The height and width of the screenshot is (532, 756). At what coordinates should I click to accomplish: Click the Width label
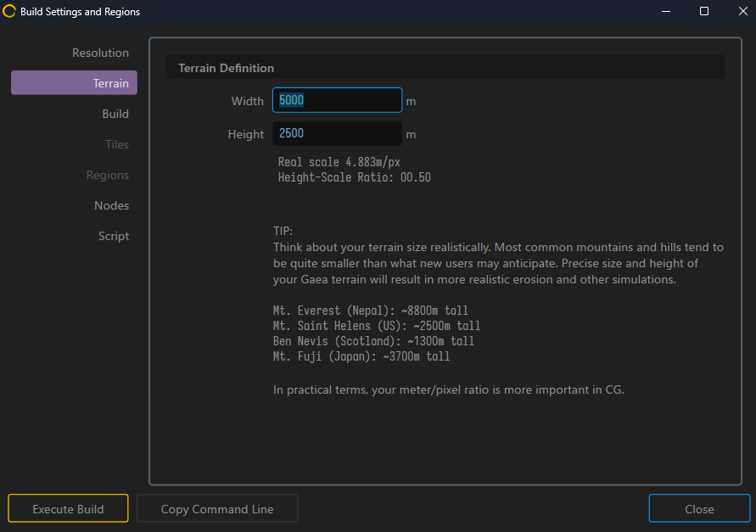[x=248, y=101]
